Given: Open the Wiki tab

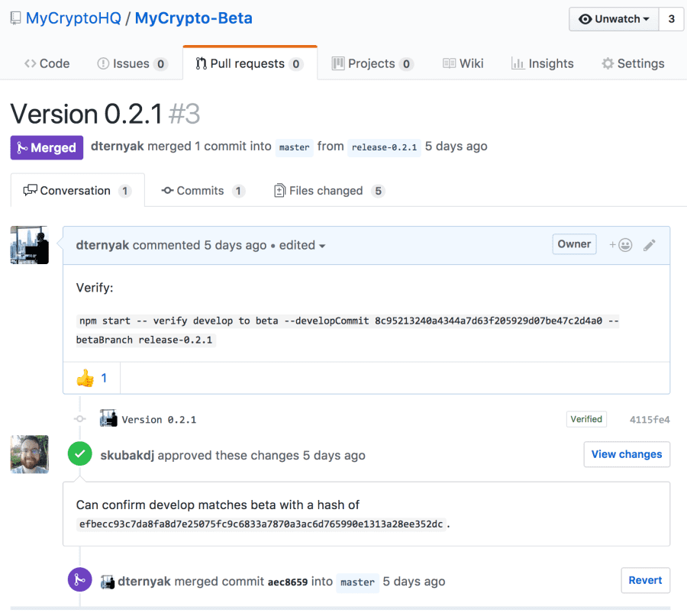Looking at the screenshot, I should pos(463,63).
